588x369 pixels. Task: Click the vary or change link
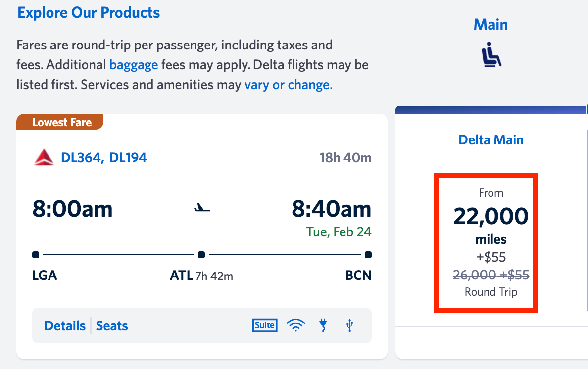pos(288,85)
